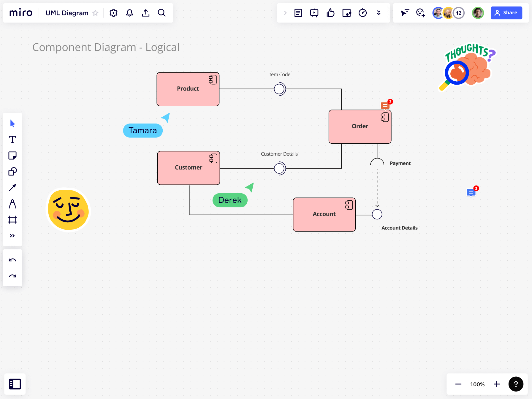Toggle the frames panel at bottom left
The image size is (532, 399).
(x=15, y=384)
